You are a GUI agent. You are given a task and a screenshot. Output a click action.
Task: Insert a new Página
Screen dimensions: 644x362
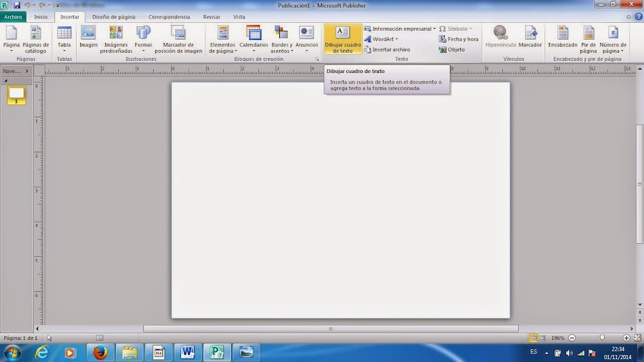click(x=11, y=39)
